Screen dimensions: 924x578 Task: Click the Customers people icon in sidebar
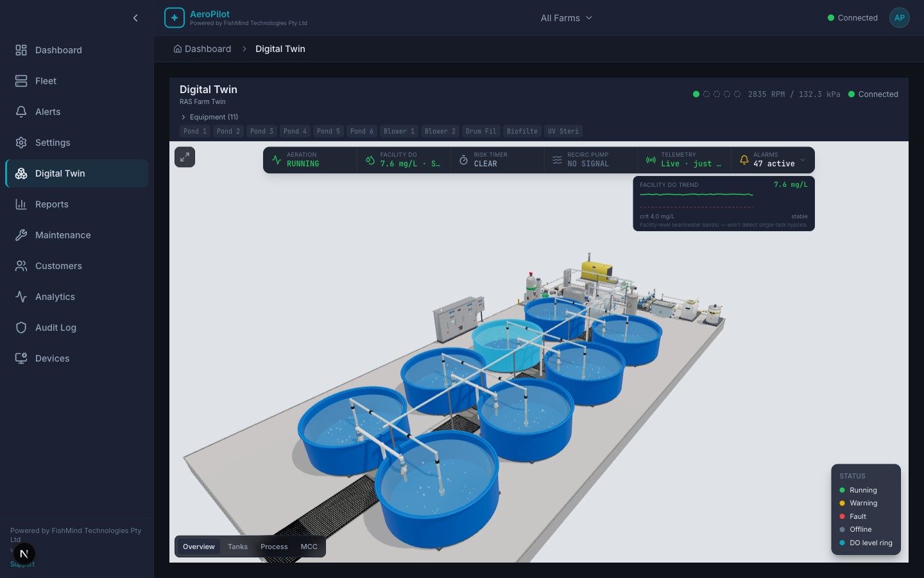click(x=21, y=266)
